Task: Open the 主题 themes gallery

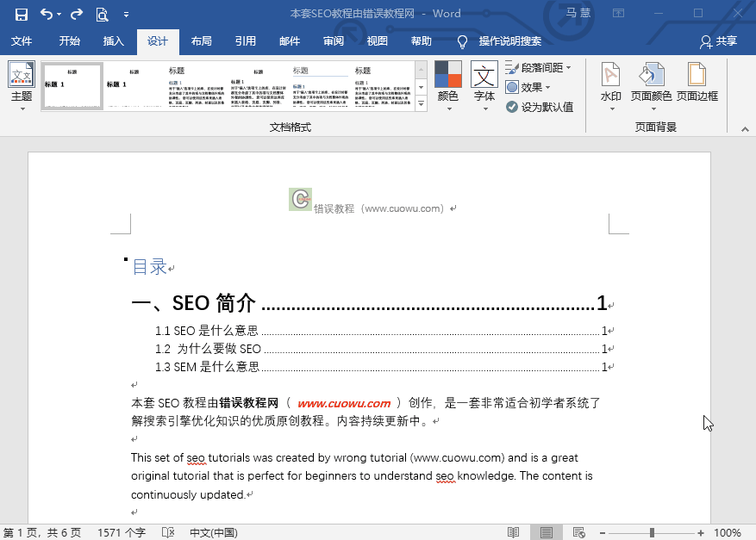Action: tap(22, 86)
